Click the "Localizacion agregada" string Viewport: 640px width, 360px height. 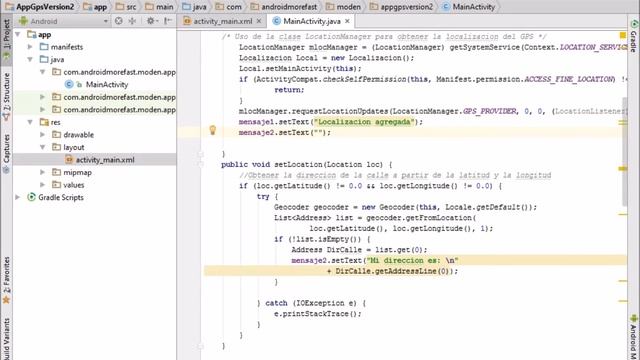[364, 122]
